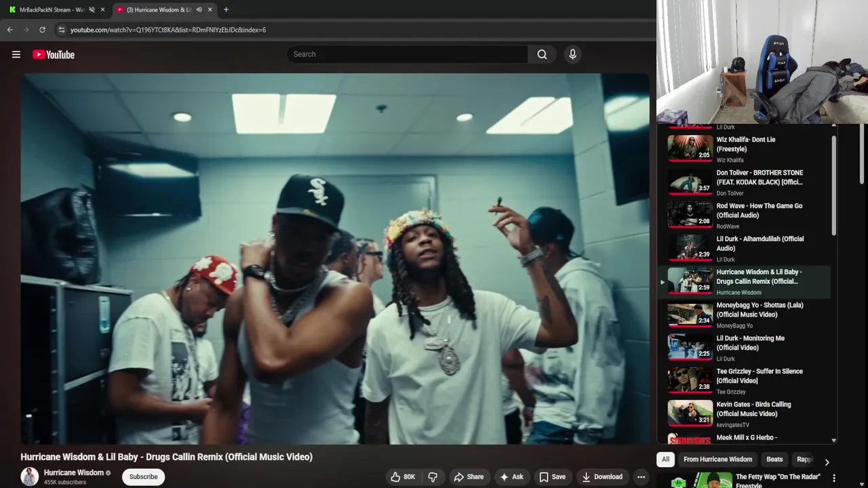Viewport: 868px width, 488px height.
Task: Go back with the browser back arrow
Action: pos(9,30)
